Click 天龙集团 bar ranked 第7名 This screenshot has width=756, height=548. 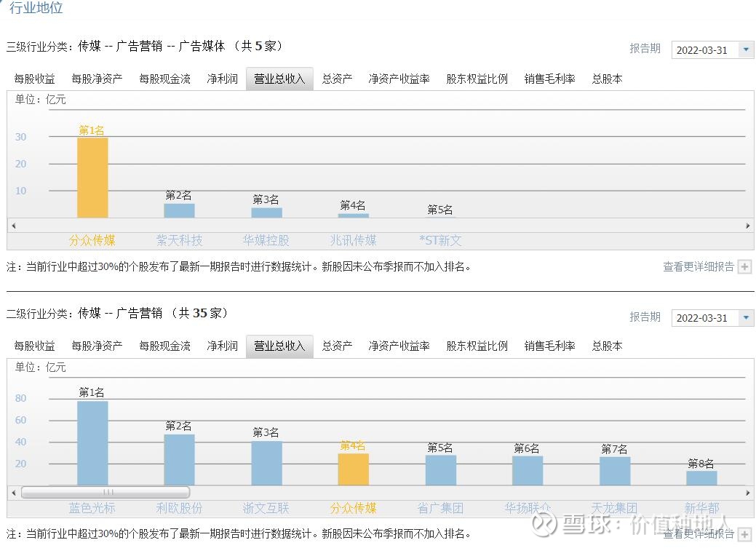pos(615,471)
